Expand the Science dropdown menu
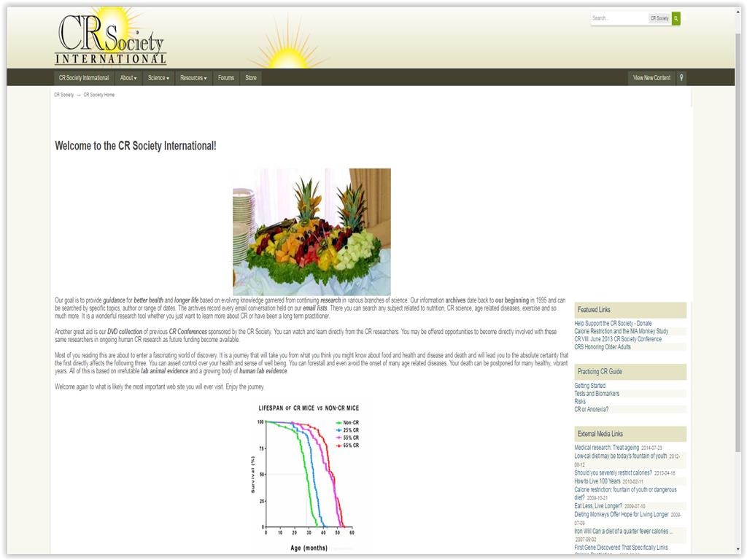The image size is (747, 560). tap(158, 77)
